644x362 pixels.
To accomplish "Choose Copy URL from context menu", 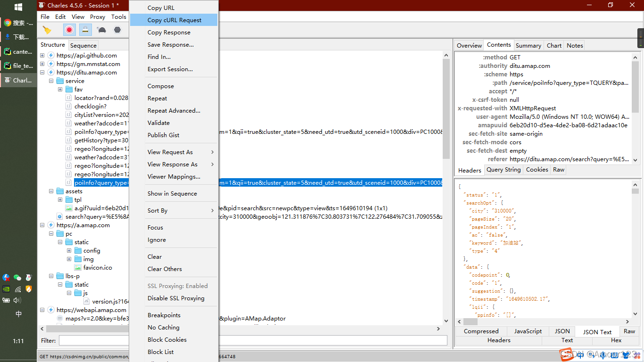I will [173, 8].
